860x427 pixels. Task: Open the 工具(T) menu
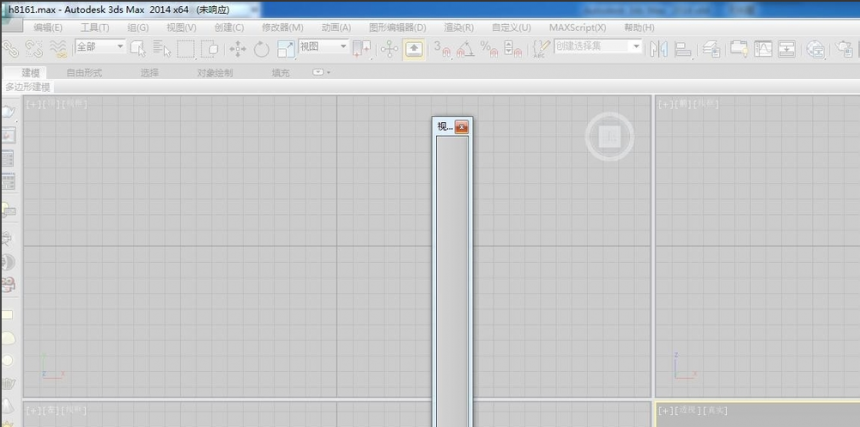[x=95, y=27]
